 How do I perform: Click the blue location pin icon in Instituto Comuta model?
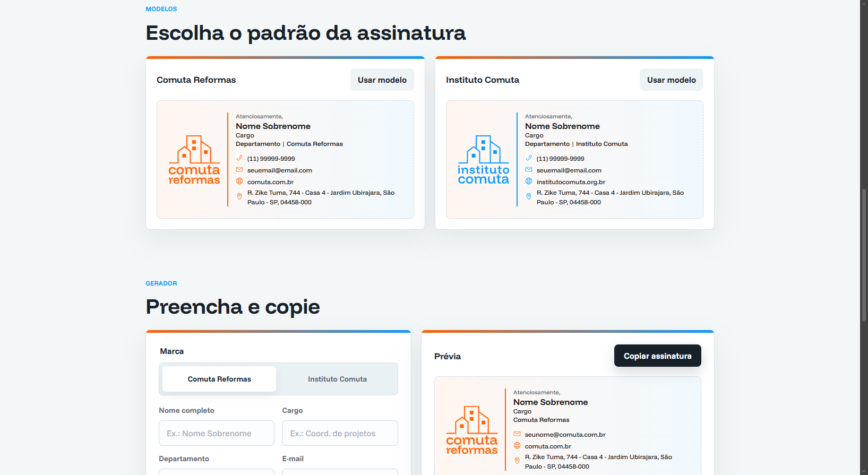[529, 197]
